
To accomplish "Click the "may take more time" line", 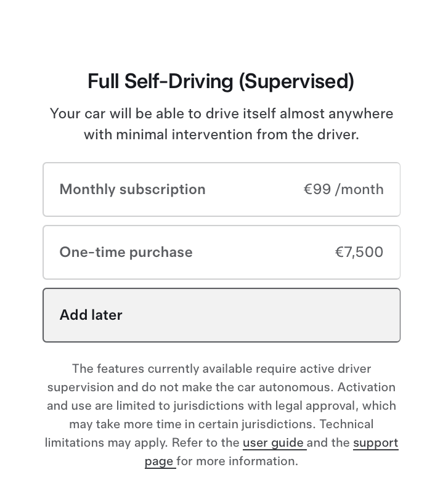I will [x=221, y=425].
